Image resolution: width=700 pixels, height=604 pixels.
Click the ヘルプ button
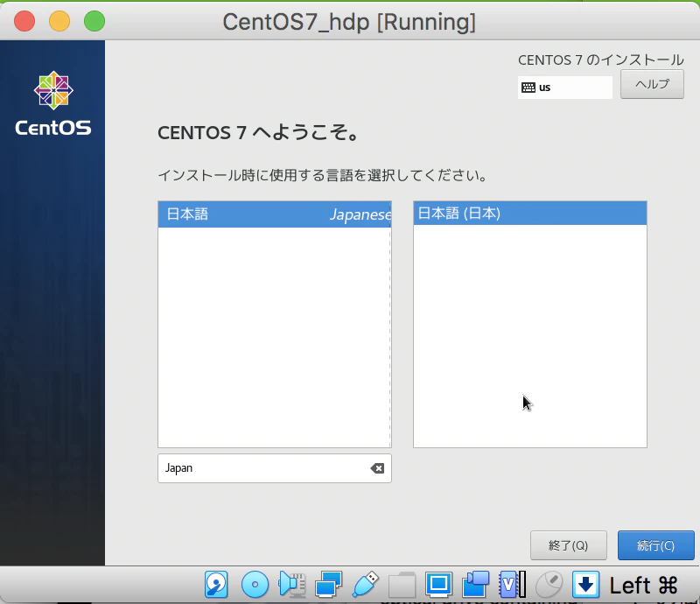(652, 84)
